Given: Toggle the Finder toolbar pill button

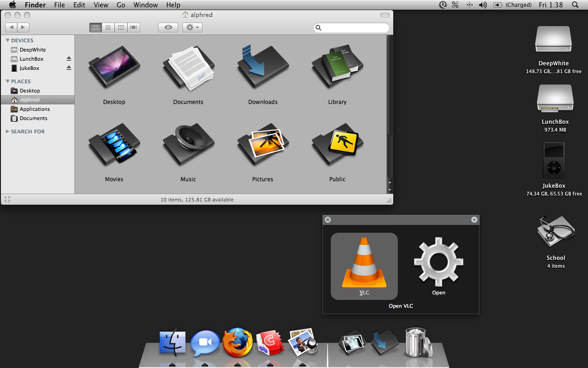Looking at the screenshot, I should click(x=385, y=15).
